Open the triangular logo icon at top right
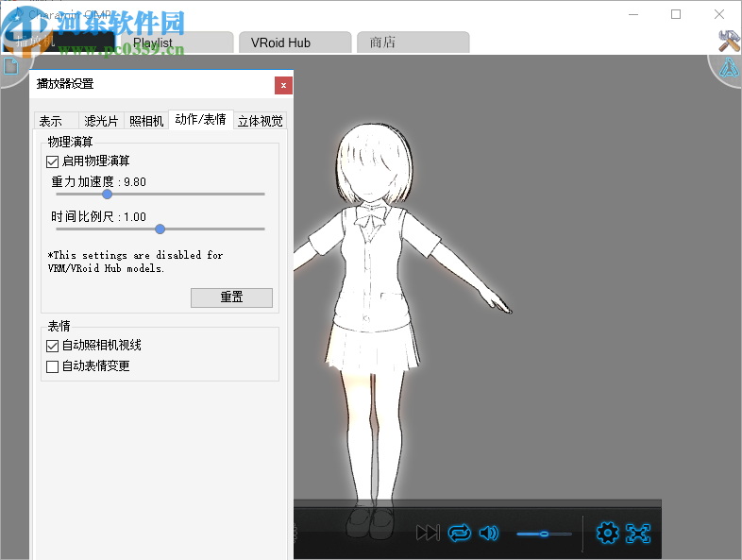Image resolution: width=742 pixels, height=560 pixels. tap(729, 68)
